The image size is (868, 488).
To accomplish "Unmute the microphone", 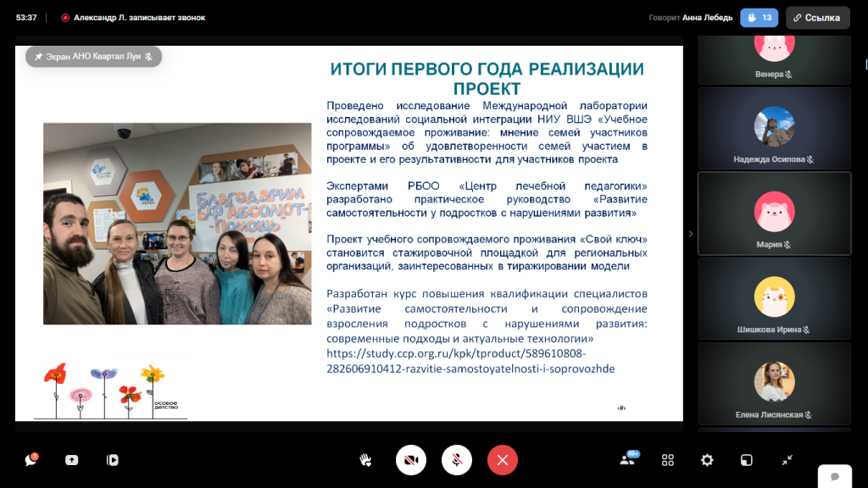I will tap(457, 460).
